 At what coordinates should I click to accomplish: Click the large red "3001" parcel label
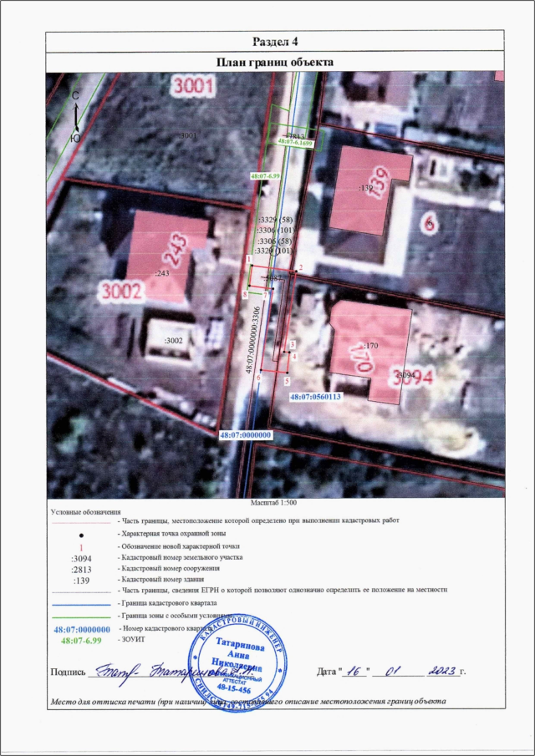click(193, 87)
